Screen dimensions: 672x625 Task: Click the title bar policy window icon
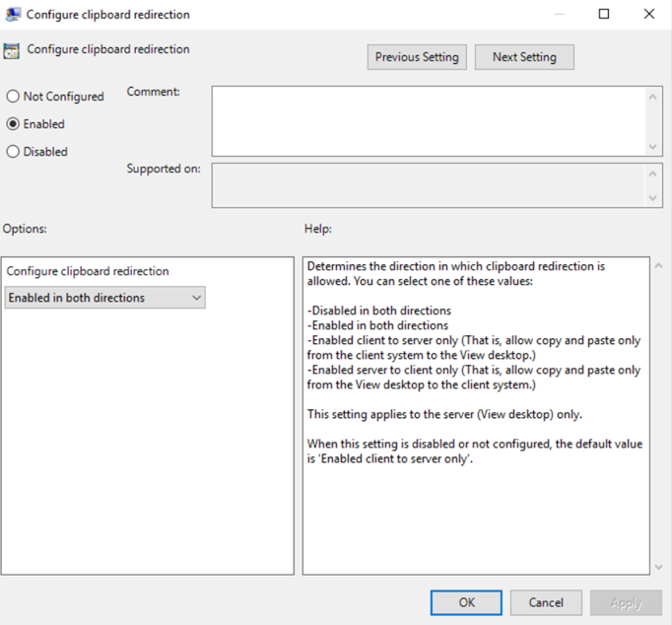(14, 15)
